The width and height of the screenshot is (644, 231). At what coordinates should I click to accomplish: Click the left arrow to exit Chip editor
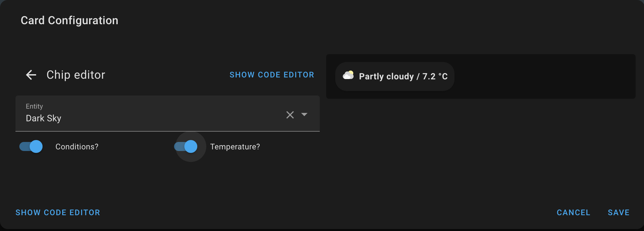pyautogui.click(x=31, y=75)
